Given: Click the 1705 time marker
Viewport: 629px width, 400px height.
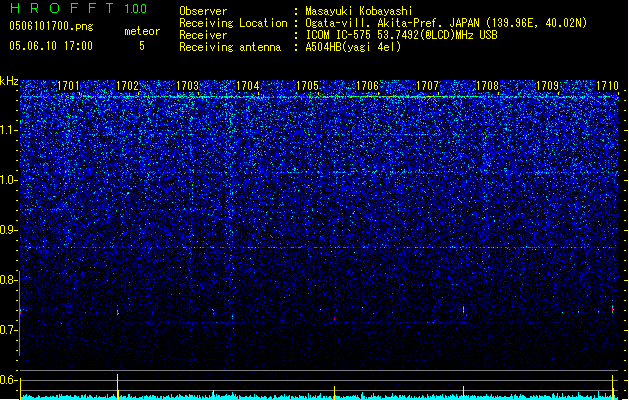Looking at the screenshot, I should click(307, 86).
